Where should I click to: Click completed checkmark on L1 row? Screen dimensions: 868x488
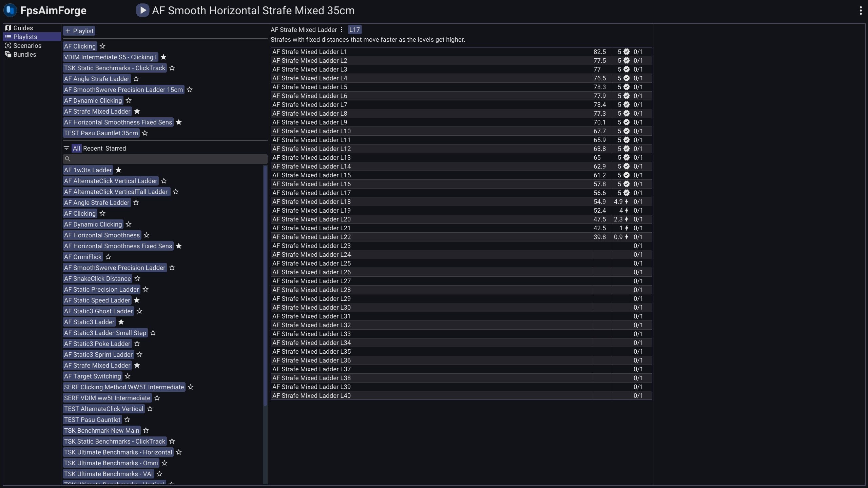[626, 52]
